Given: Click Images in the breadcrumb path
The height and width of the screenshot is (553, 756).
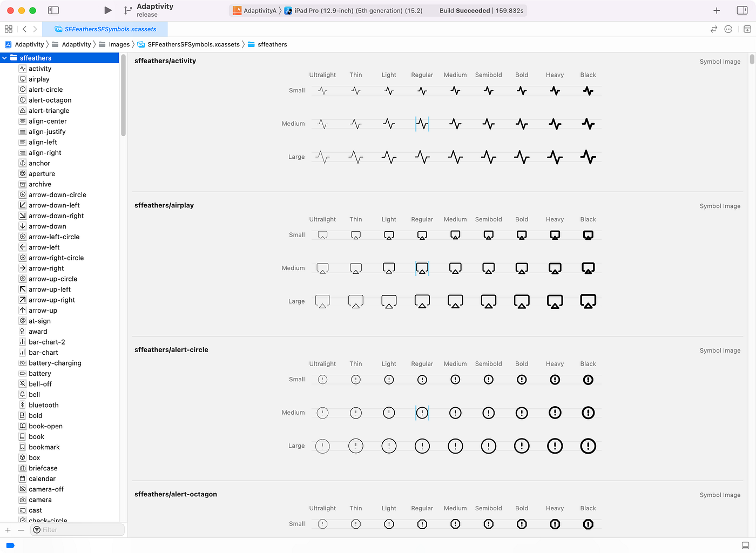Looking at the screenshot, I should (119, 44).
